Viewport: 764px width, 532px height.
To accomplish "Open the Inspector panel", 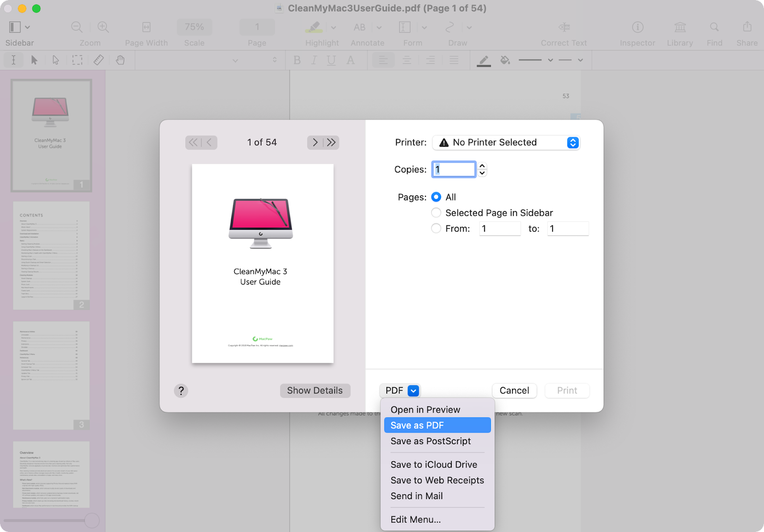I will click(x=637, y=27).
